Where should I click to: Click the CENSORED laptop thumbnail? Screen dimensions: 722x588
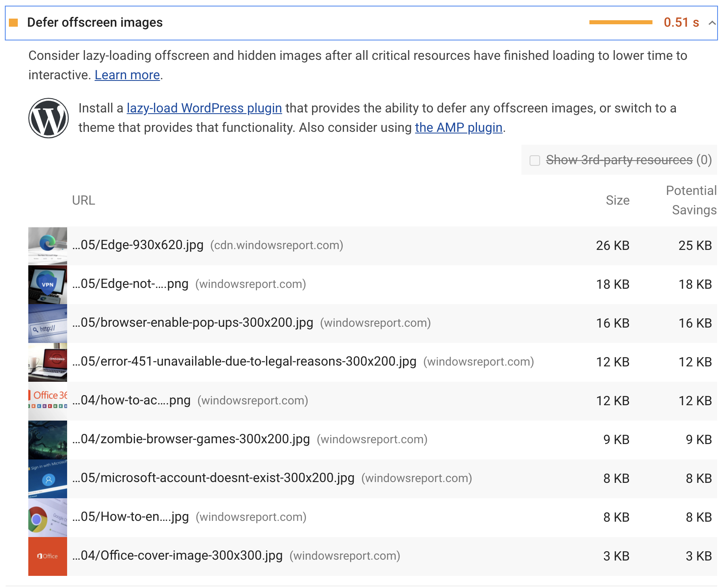point(47,362)
